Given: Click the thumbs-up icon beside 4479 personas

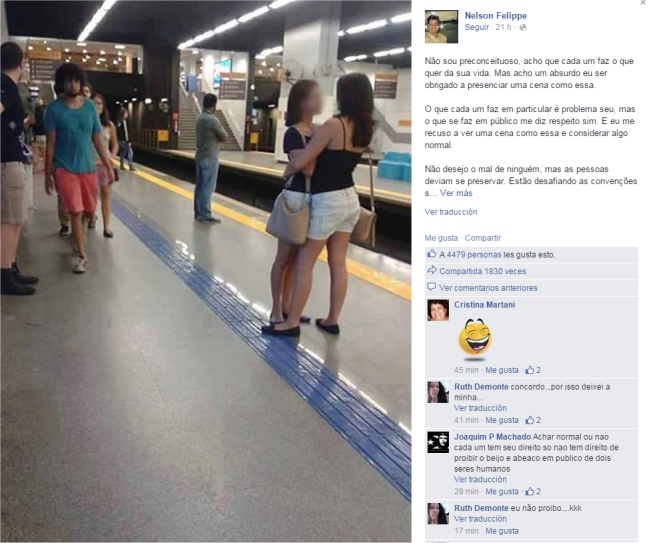Looking at the screenshot, I should [431, 254].
